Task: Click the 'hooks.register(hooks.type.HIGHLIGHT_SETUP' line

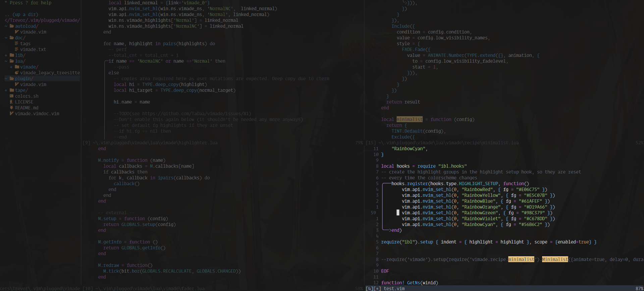Action: click(460, 184)
